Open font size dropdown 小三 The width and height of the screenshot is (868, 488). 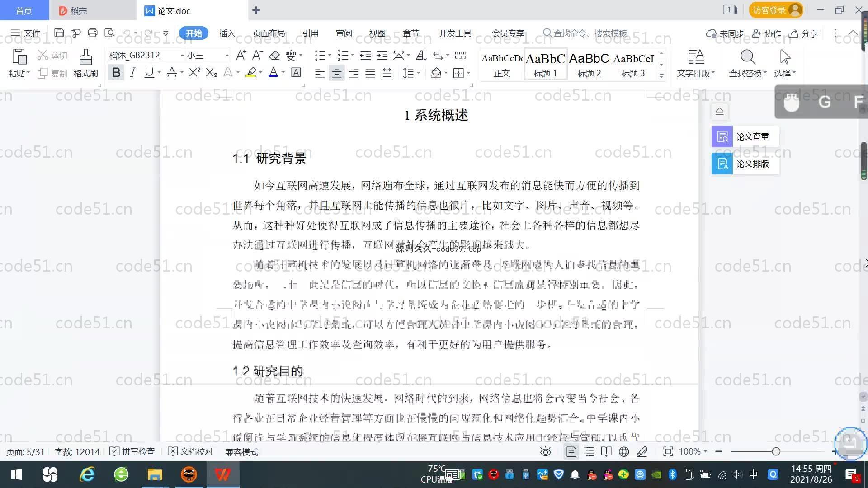pyautogui.click(x=227, y=56)
